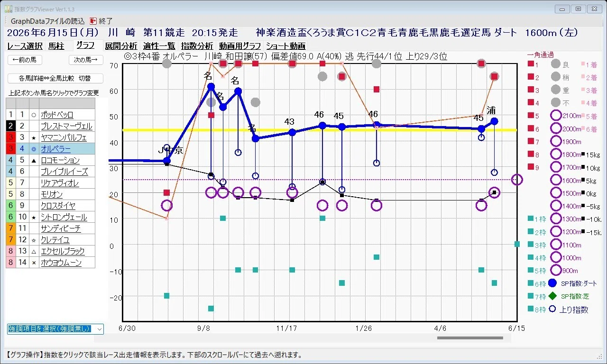Click the SP指数:ダート blue circle legend
Image resolution: width=607 pixels, height=364 pixels.
pos(552,283)
